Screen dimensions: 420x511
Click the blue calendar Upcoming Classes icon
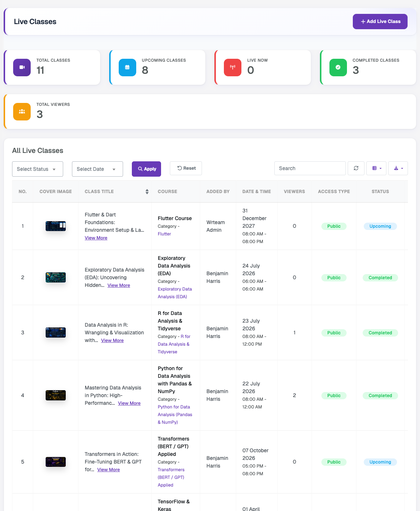coord(127,68)
